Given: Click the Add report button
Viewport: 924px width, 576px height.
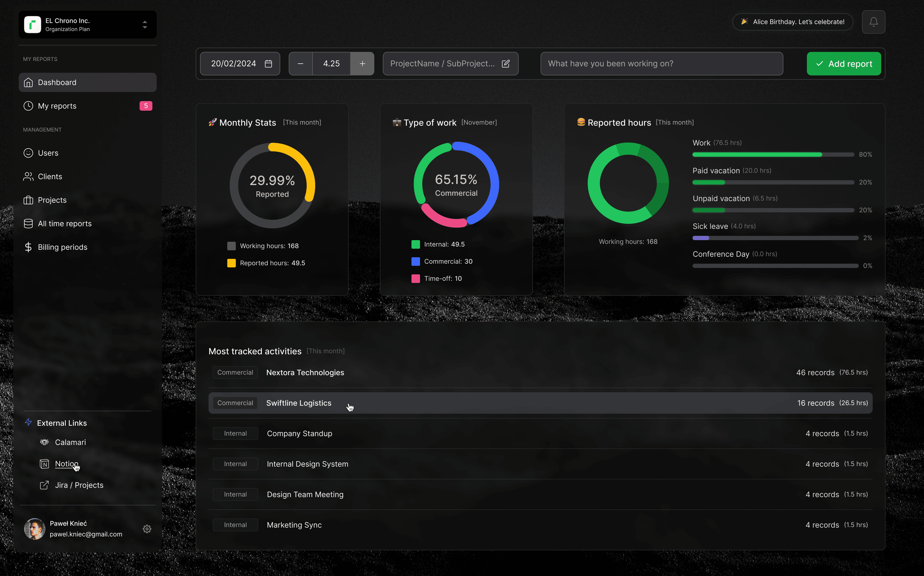Looking at the screenshot, I should tap(844, 64).
